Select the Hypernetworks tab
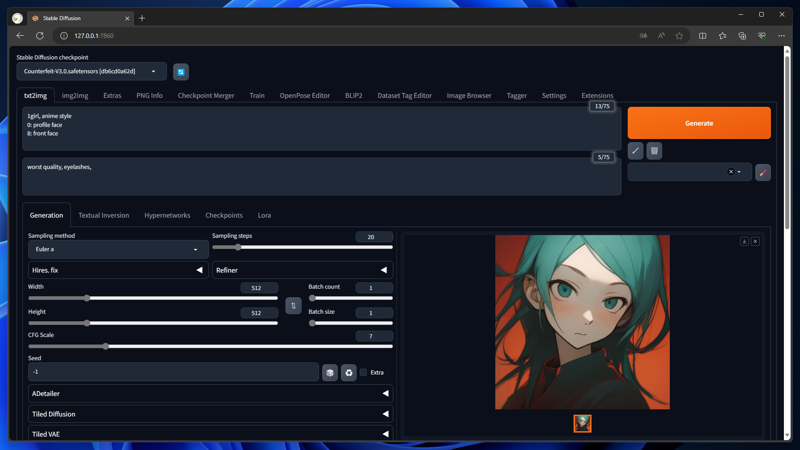The image size is (800, 450). pos(167,215)
